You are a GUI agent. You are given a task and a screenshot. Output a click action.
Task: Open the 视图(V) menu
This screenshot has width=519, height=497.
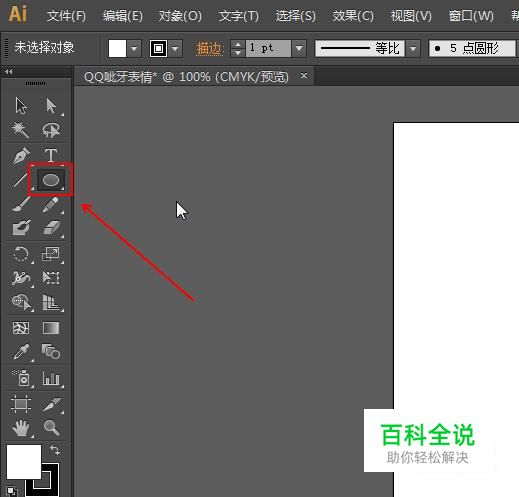(411, 16)
